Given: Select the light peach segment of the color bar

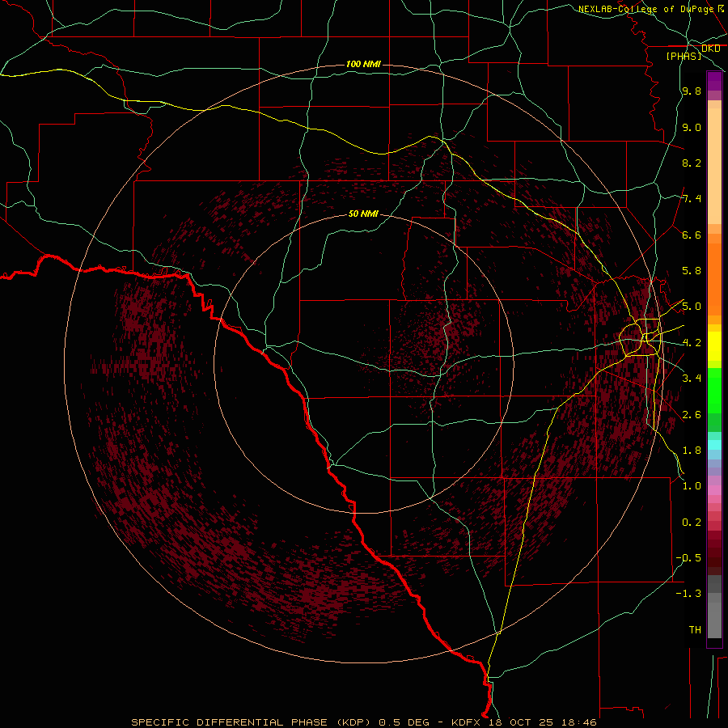Looking at the screenshot, I should click(714, 166).
